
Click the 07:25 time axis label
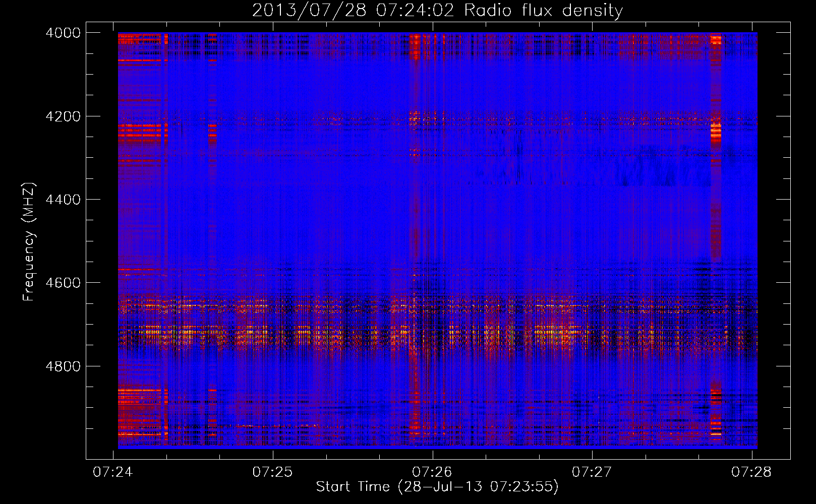(272, 472)
